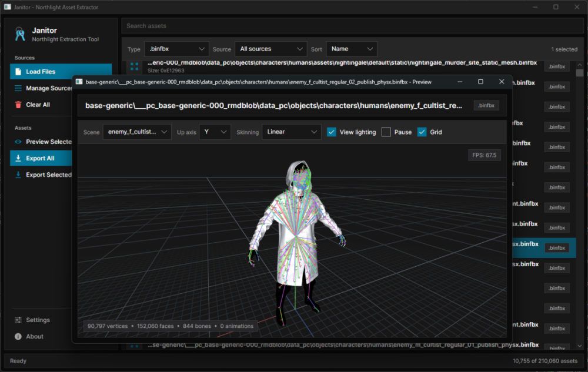588x372 pixels.
Task: Open the Up axis dropdown
Action: click(x=215, y=132)
